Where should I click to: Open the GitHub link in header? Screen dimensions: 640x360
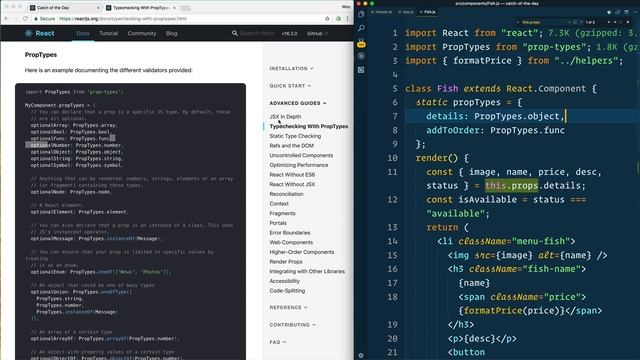(317, 33)
